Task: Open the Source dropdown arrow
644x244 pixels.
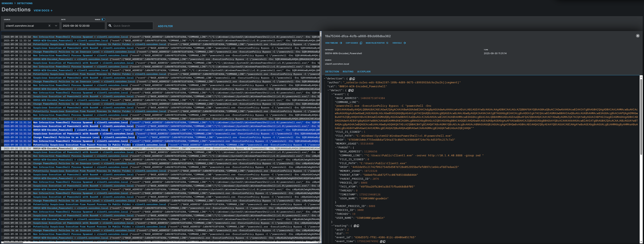Action: 56,26
